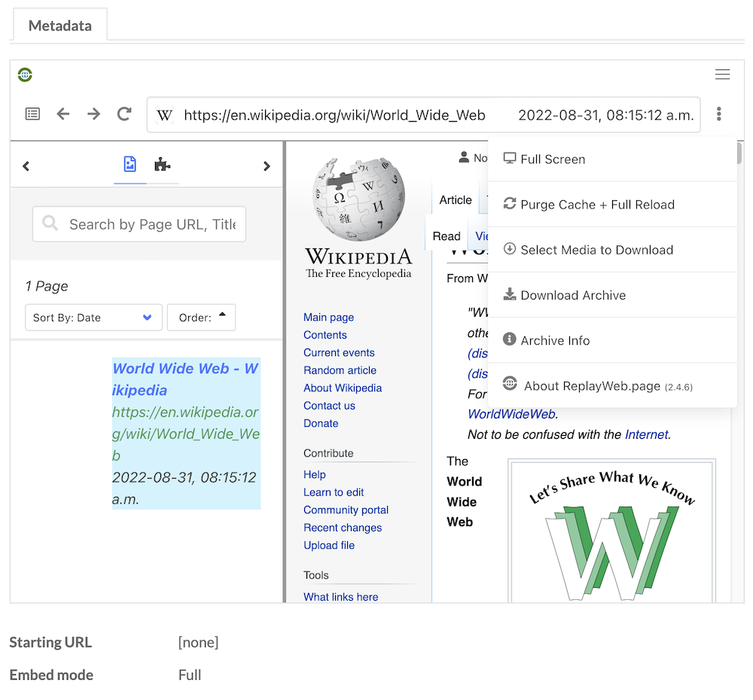This screenshot has width=753, height=700.
Task: Select the Read tab
Action: pos(447,236)
